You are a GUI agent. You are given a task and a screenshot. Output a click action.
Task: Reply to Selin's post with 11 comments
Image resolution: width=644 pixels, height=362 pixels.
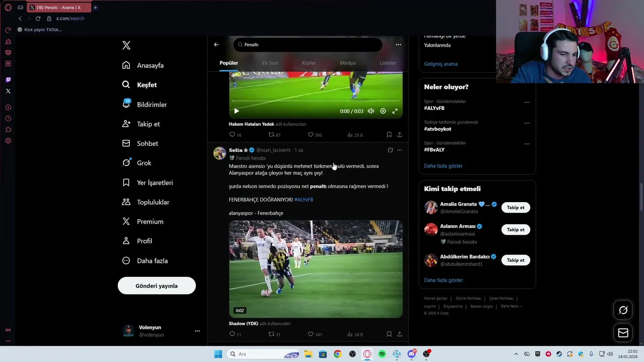(x=235, y=334)
